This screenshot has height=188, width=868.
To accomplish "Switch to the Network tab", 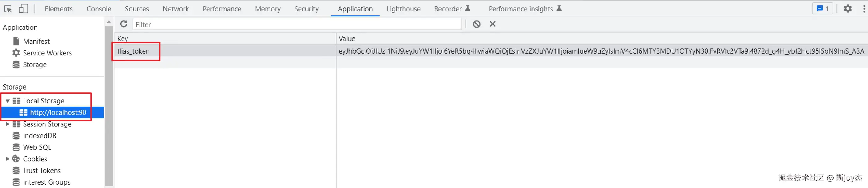I will point(175,9).
